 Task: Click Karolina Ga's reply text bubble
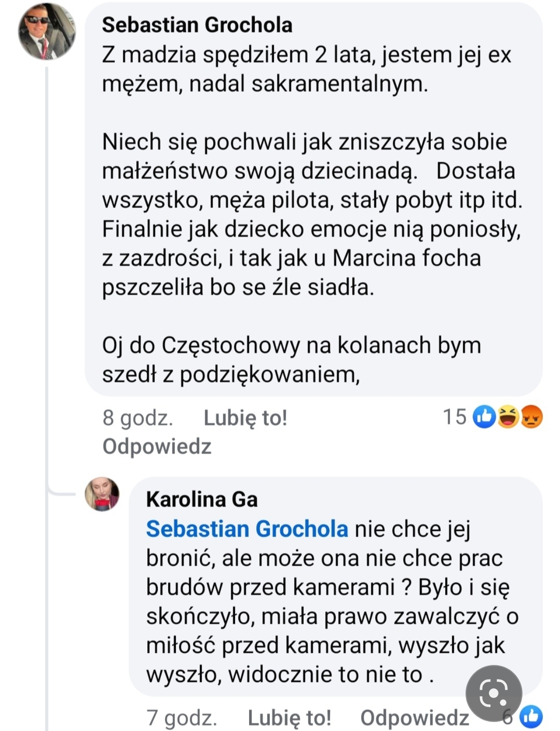[x=334, y=601]
